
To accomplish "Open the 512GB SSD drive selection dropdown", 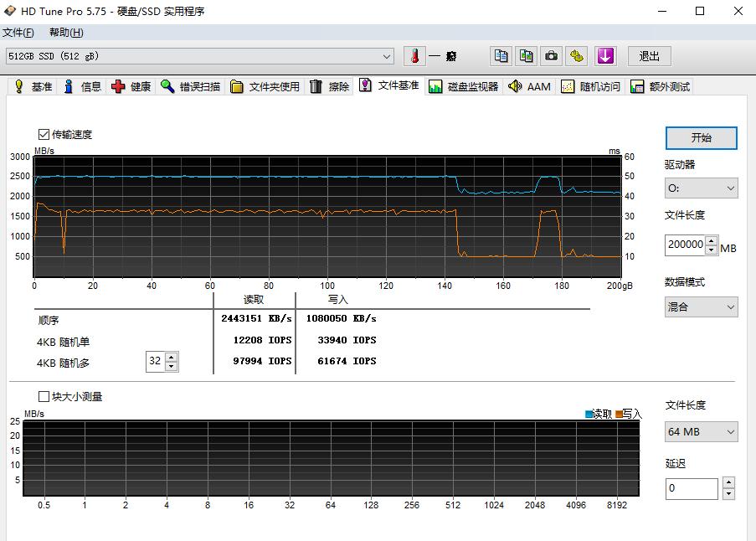I will pos(385,56).
